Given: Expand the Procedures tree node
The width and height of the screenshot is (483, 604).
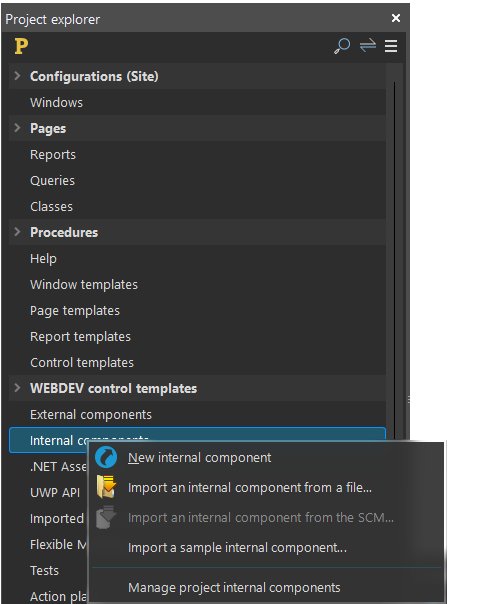Looking at the screenshot, I should tap(17, 232).
